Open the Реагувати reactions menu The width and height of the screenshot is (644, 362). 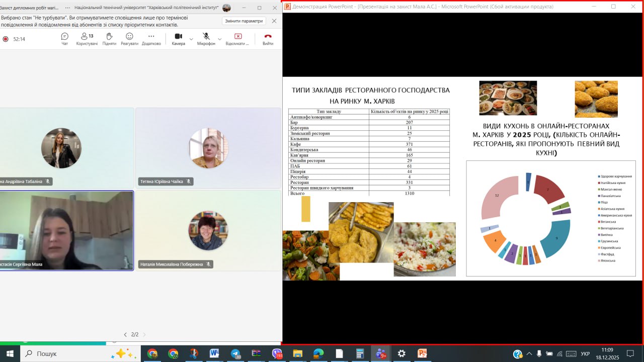[x=129, y=39]
